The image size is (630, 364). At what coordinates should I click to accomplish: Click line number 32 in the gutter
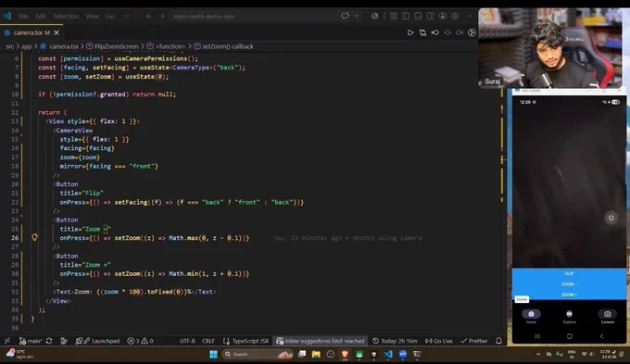coord(15,292)
